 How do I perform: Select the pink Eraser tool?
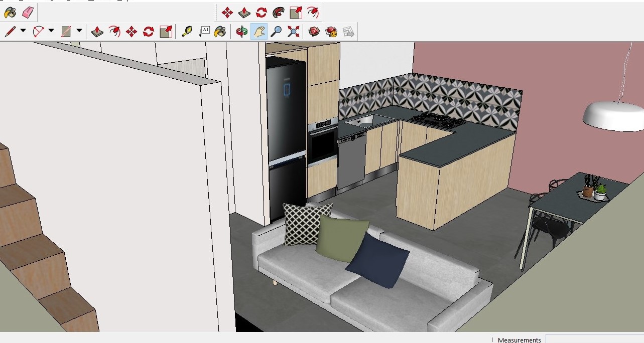point(28,13)
